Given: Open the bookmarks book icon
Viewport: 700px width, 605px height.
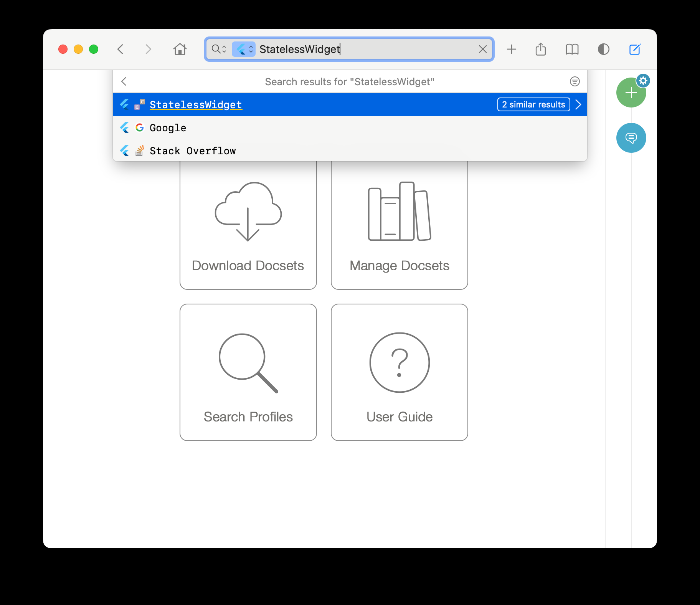Looking at the screenshot, I should click(572, 49).
